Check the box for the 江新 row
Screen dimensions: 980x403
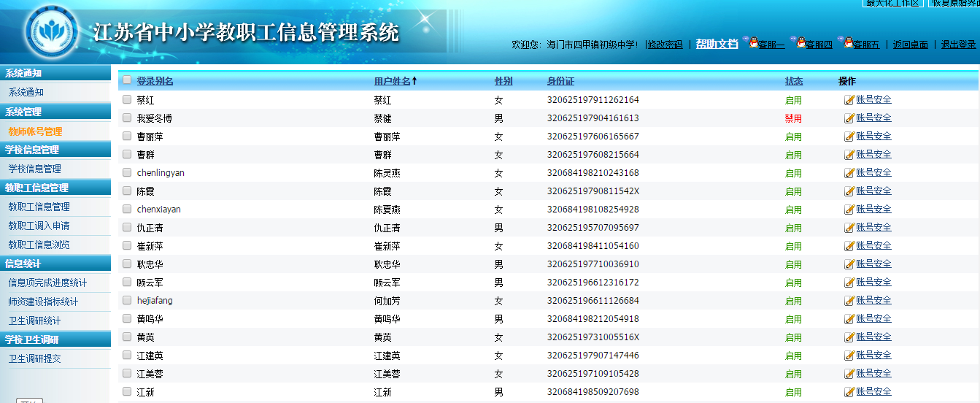[x=127, y=391]
